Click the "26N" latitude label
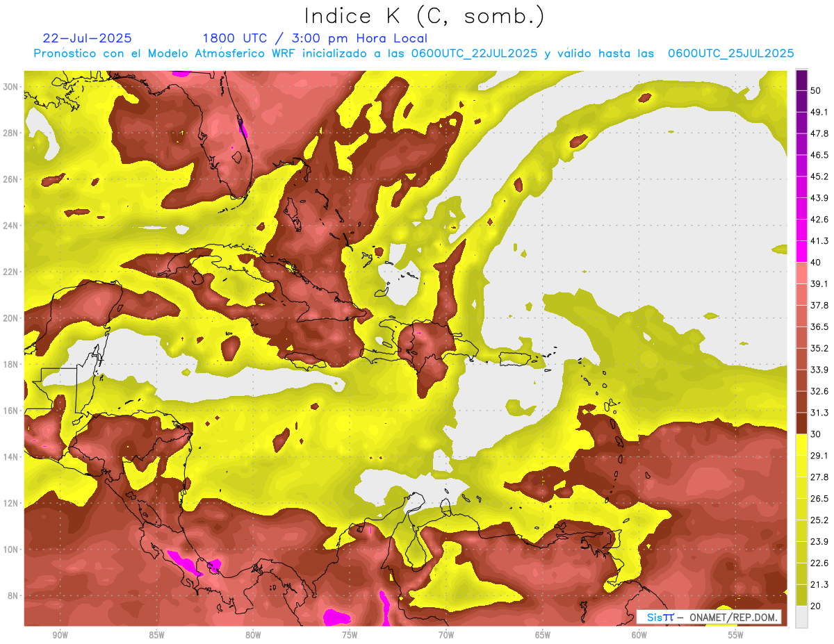This screenshot has height=644, width=834. (x=11, y=179)
